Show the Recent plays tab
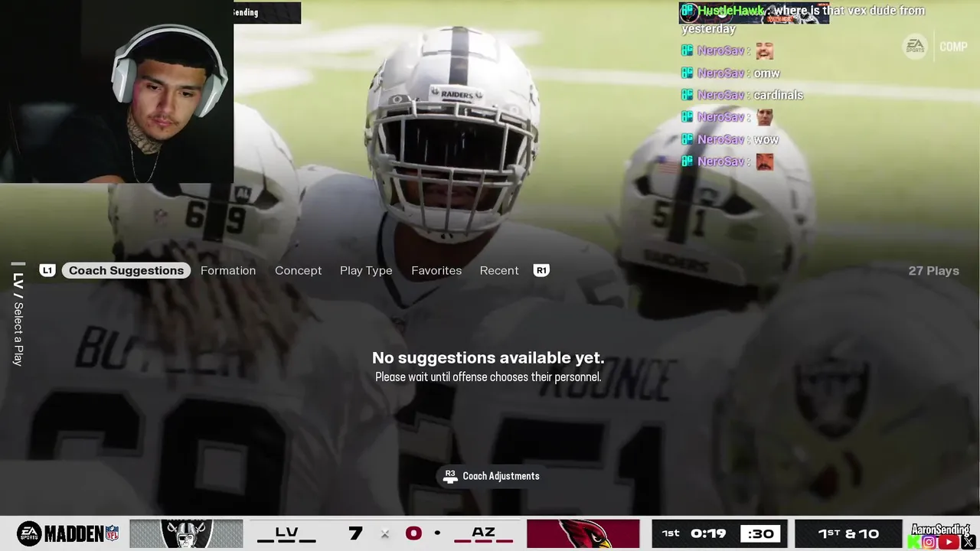The image size is (980, 551). [x=499, y=270]
